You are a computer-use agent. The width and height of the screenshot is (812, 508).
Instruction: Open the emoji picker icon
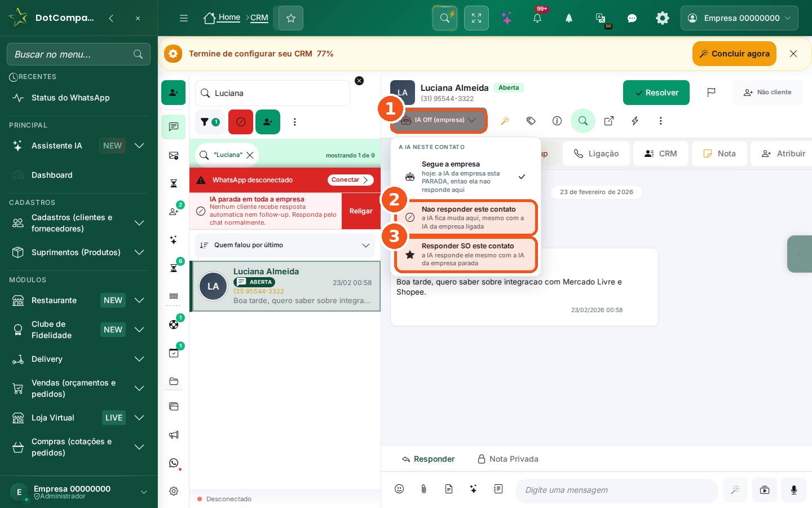[x=399, y=489]
